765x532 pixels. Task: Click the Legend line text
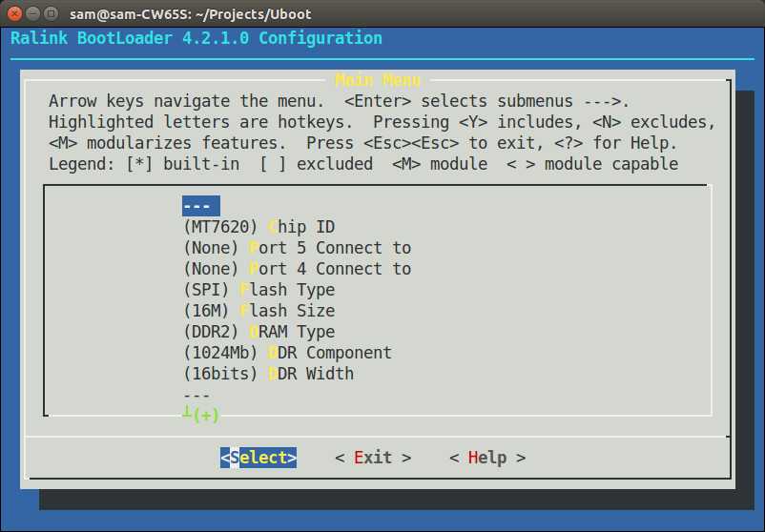click(363, 164)
